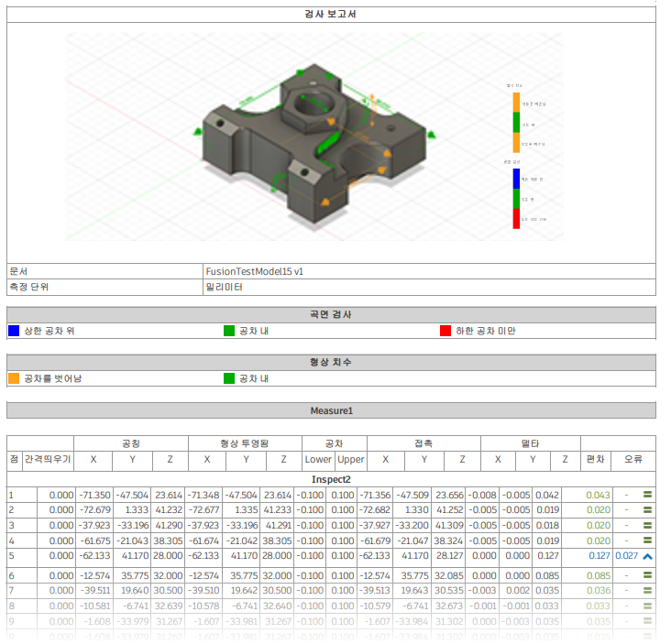Click the in-tolerance status icon in row 4

(x=647, y=540)
